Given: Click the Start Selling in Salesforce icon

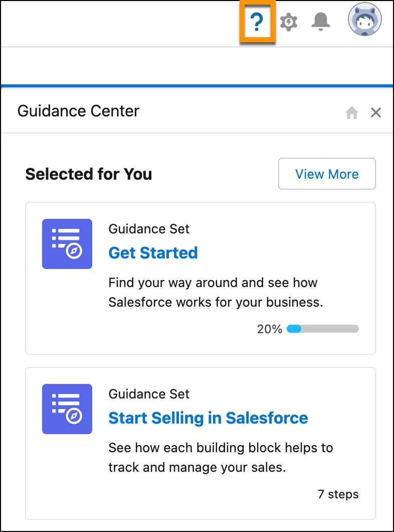Looking at the screenshot, I should pyautogui.click(x=67, y=409).
